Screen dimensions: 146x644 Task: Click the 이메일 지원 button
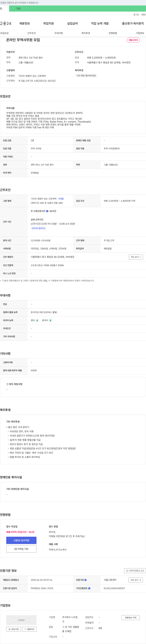coord(21,549)
